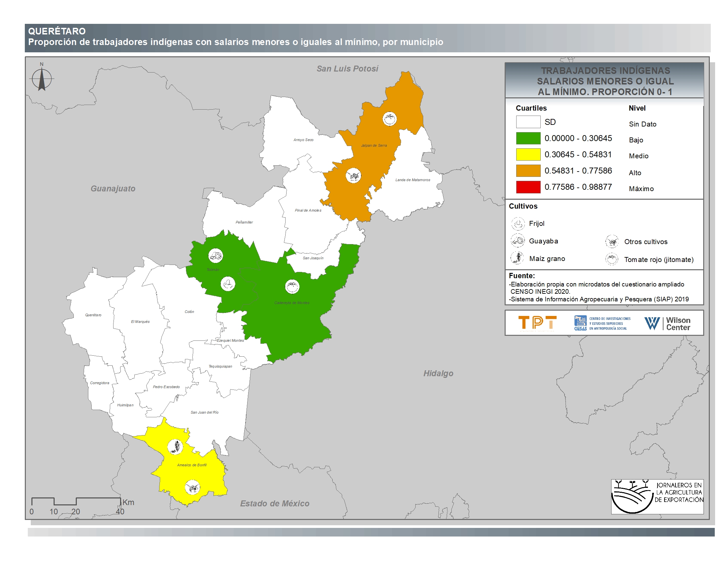Click the San Juan del Río label
This screenshot has width=728, height=563.
pyautogui.click(x=204, y=412)
